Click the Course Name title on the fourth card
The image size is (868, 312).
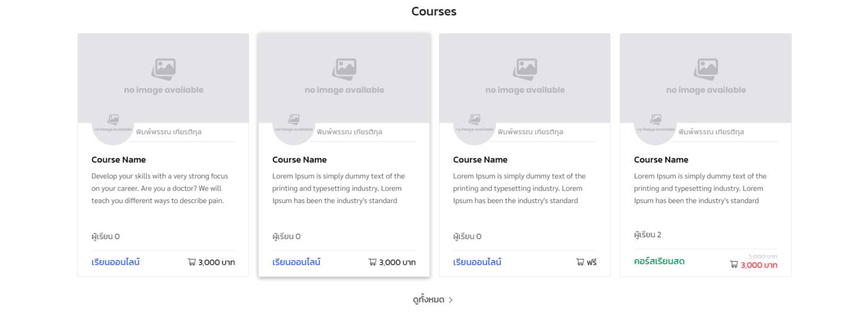tap(661, 160)
